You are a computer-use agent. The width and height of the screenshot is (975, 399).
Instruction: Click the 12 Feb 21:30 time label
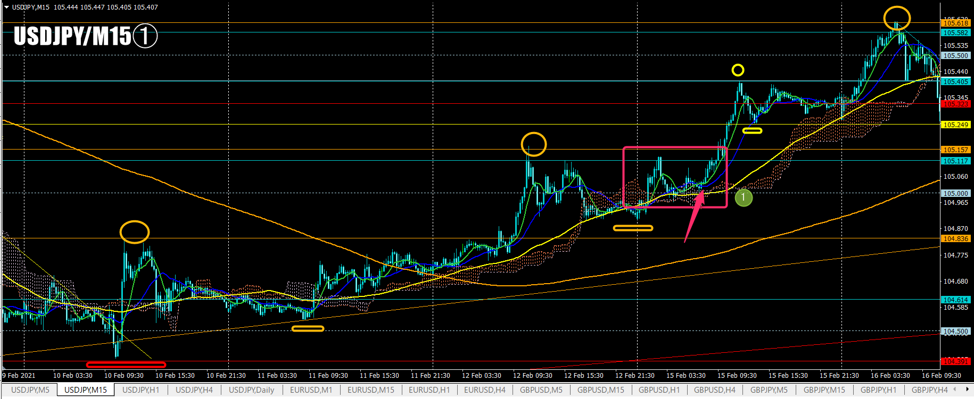(x=635, y=376)
